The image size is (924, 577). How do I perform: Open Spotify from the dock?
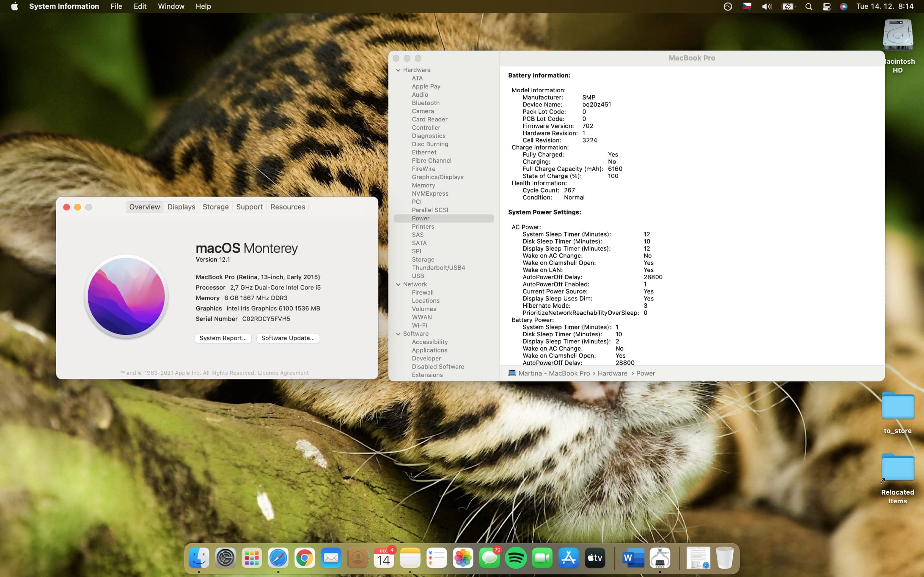515,558
